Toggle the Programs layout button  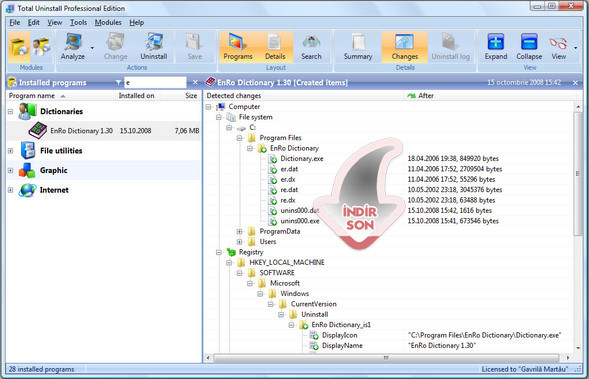pos(238,47)
